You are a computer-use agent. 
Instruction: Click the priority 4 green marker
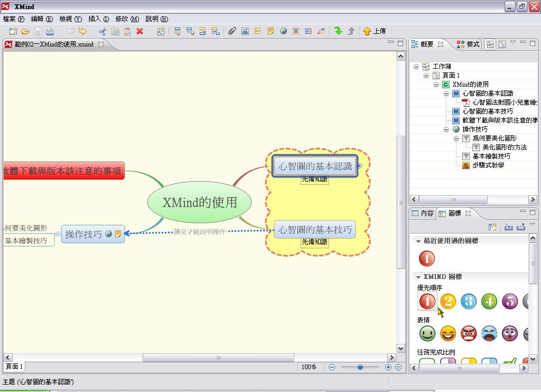pos(489,301)
